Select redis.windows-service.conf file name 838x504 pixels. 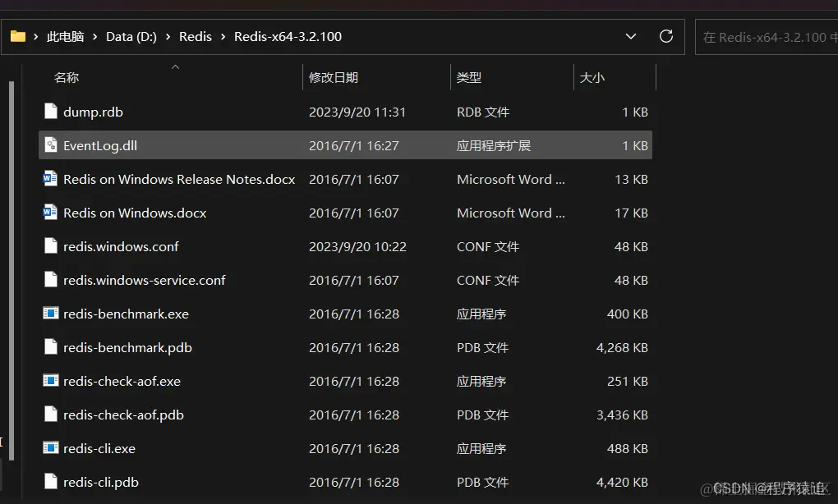point(145,280)
